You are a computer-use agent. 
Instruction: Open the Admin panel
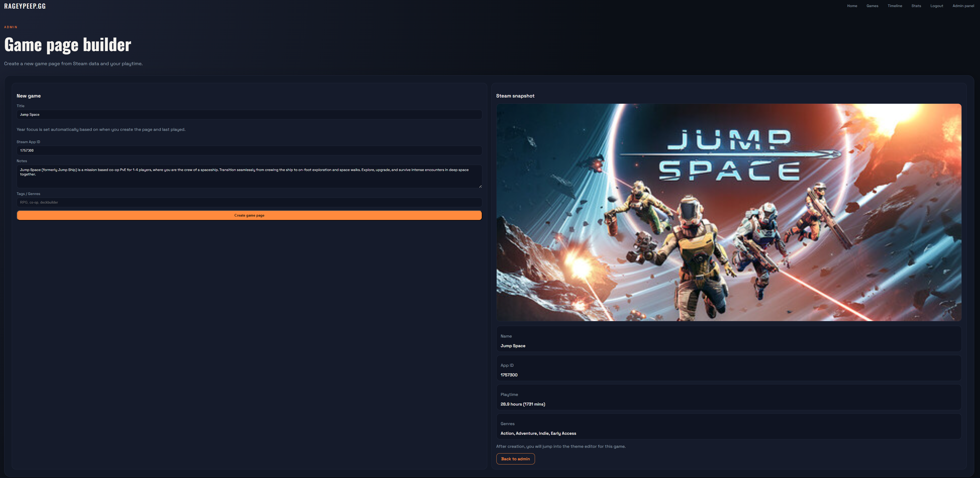tap(963, 6)
